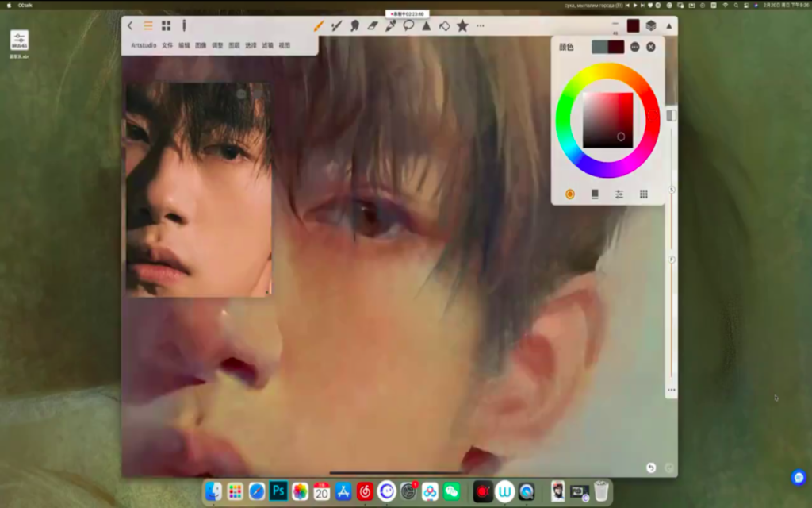Switch to color swatches grid mode
Viewport: 812px width, 508px height.
coord(644,194)
